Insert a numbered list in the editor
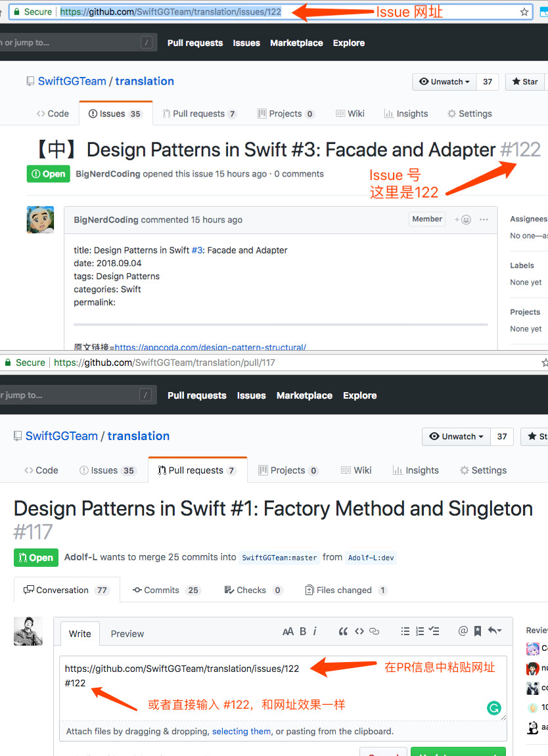This screenshot has width=548, height=756. [420, 631]
